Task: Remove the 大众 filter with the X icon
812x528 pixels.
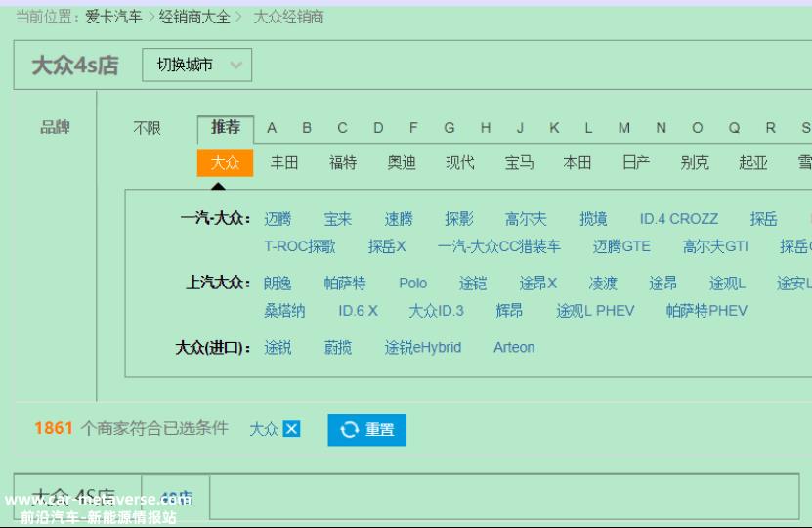Action: [291, 429]
